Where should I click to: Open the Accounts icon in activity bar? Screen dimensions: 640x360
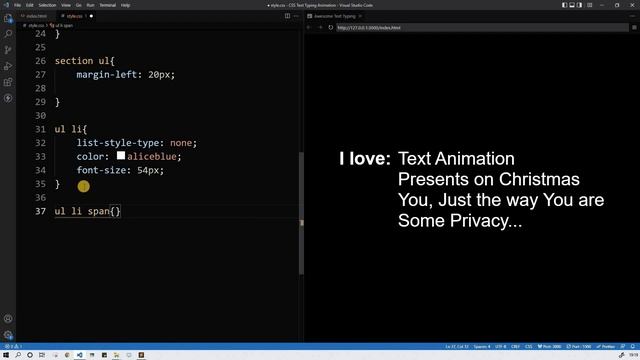click(x=8, y=319)
